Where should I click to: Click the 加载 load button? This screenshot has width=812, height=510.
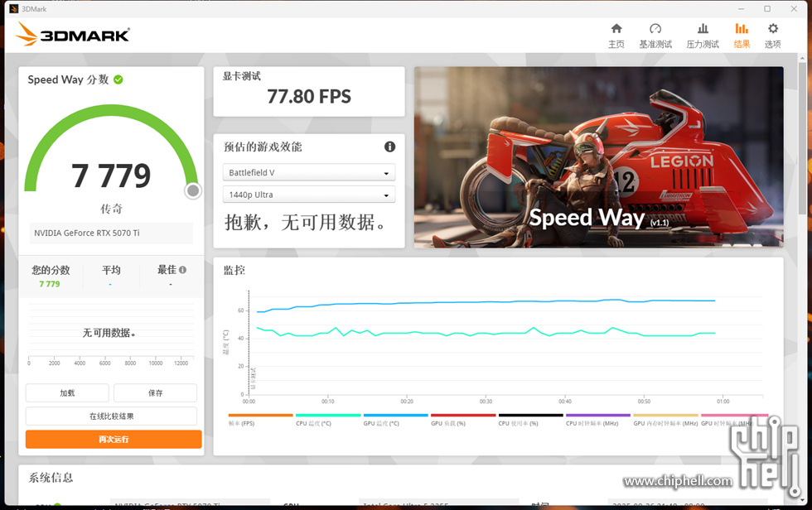[67, 393]
